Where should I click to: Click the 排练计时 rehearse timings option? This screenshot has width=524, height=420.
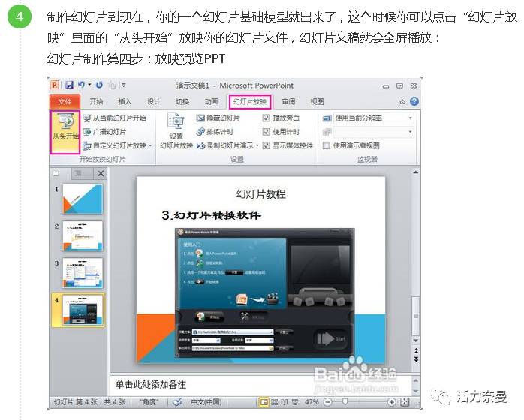tap(215, 132)
